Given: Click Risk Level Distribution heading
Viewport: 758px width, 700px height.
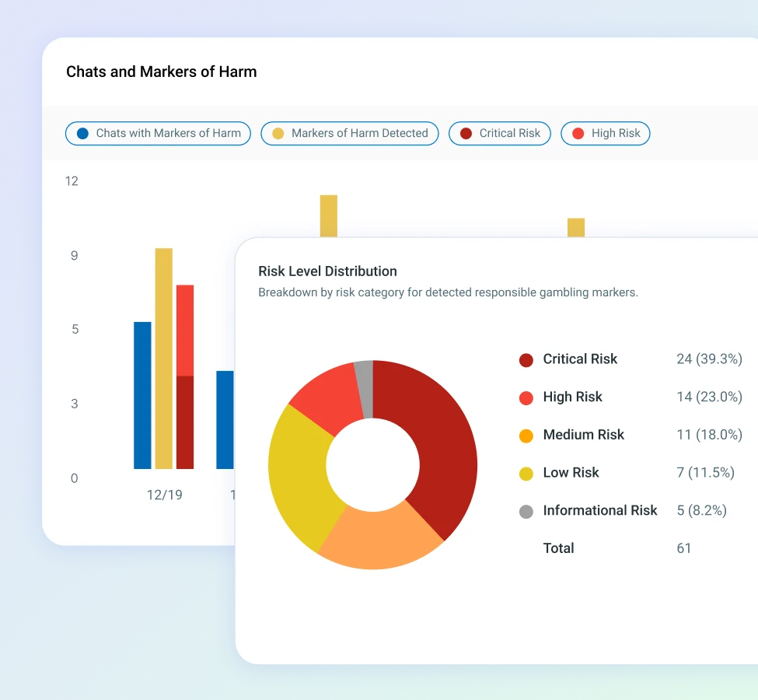Looking at the screenshot, I should tap(327, 271).
